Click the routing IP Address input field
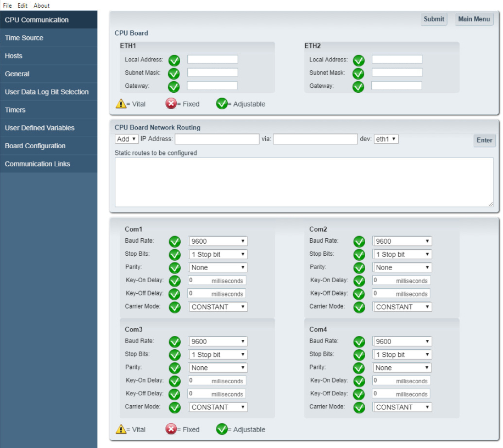503x448 pixels. click(217, 139)
